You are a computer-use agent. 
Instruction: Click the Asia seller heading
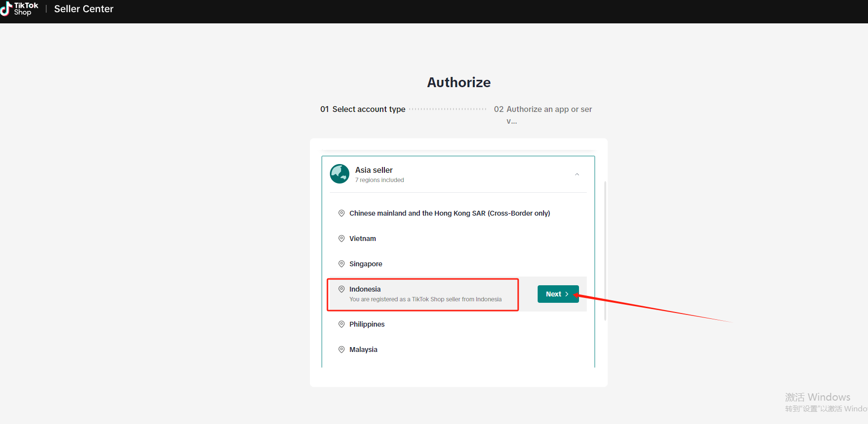(x=374, y=170)
